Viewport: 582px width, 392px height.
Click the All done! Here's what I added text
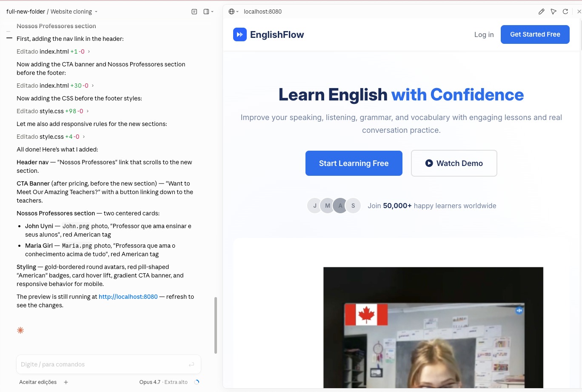pyautogui.click(x=57, y=149)
